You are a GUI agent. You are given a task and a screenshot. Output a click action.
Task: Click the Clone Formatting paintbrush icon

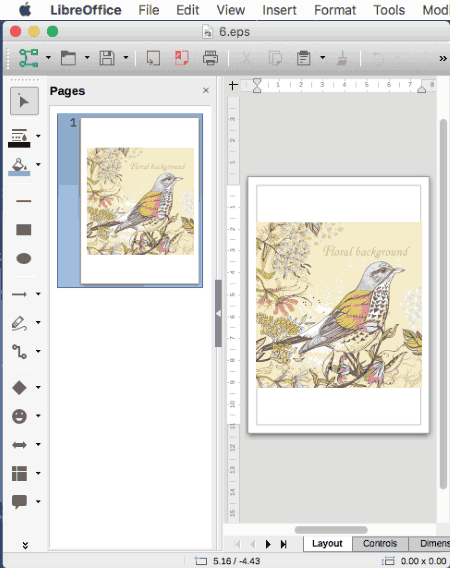pyautogui.click(x=342, y=58)
